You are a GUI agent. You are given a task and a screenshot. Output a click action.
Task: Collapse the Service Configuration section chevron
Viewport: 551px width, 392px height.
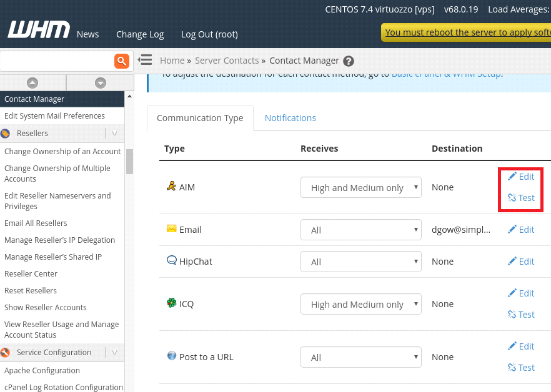114,352
